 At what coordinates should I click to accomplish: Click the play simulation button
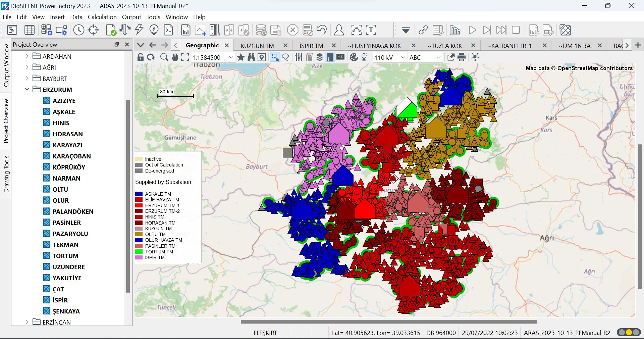[x=472, y=30]
